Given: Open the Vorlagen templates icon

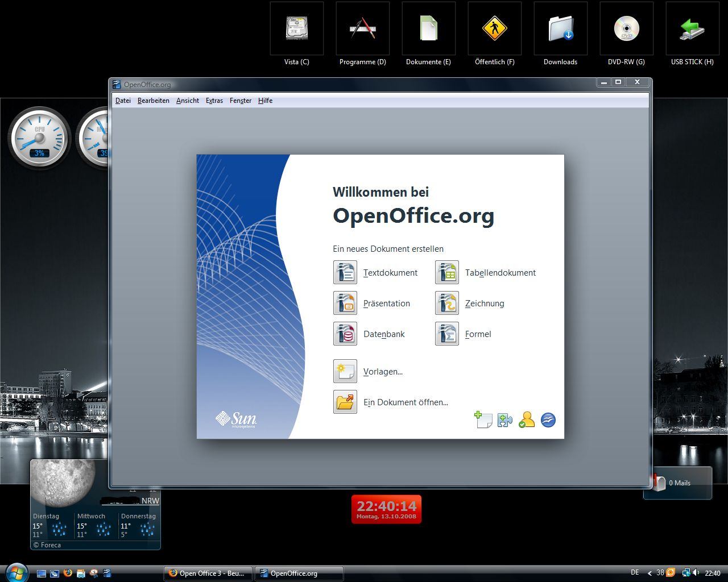Looking at the screenshot, I should (x=345, y=371).
